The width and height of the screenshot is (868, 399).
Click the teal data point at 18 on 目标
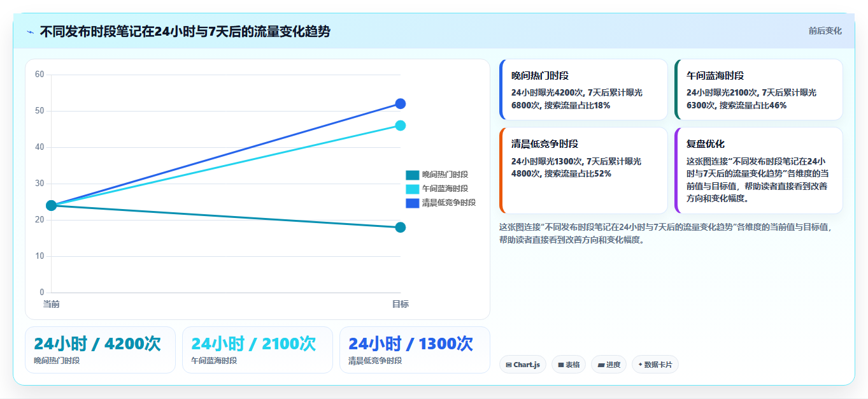pyautogui.click(x=401, y=228)
